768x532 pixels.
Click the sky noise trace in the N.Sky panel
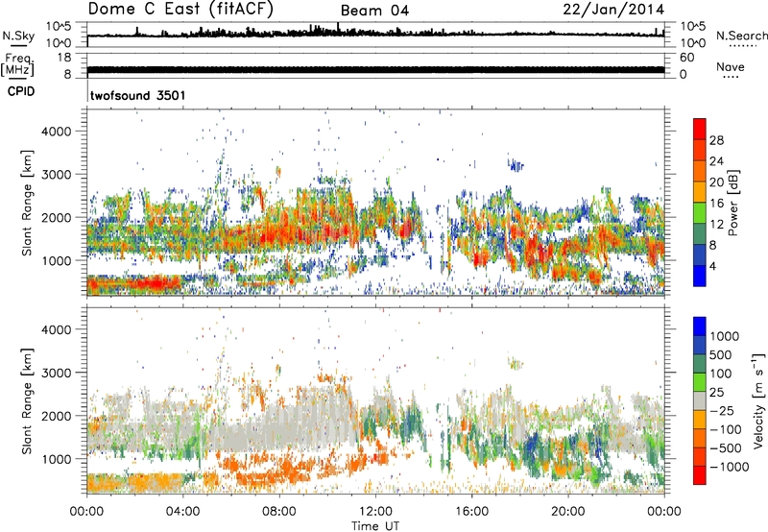pos(375,35)
